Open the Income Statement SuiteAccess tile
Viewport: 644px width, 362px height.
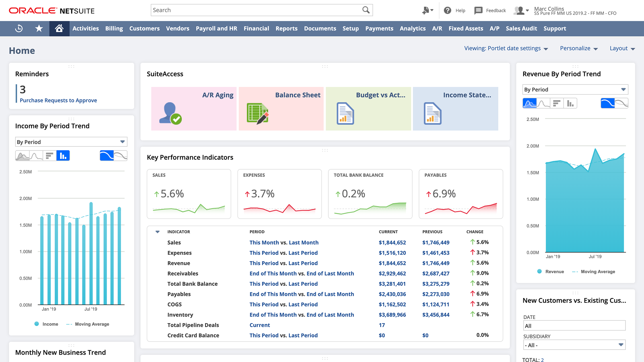(455, 108)
